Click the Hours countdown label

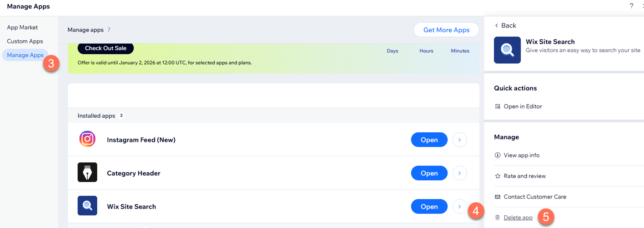[426, 51]
